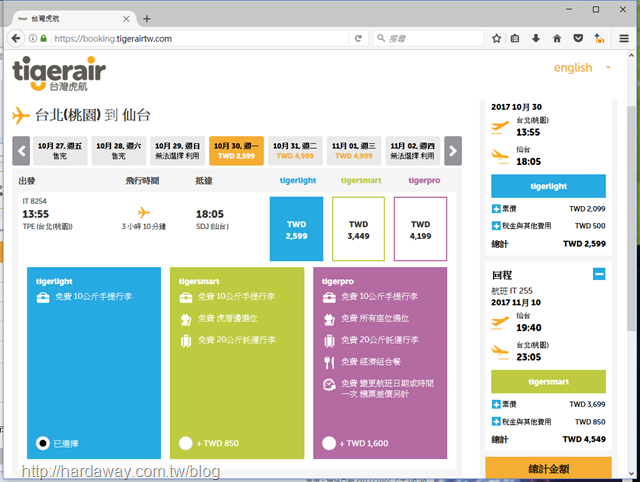Click tigerlight 免費 10公斤手提行李 item
Image resolution: width=640 pixels, height=482 pixels.
[93, 296]
